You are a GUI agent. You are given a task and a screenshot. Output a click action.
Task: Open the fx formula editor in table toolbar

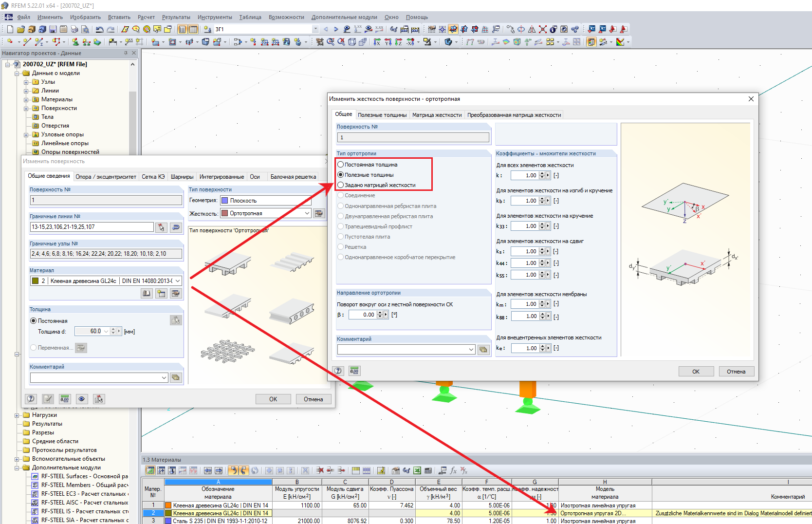453,470
